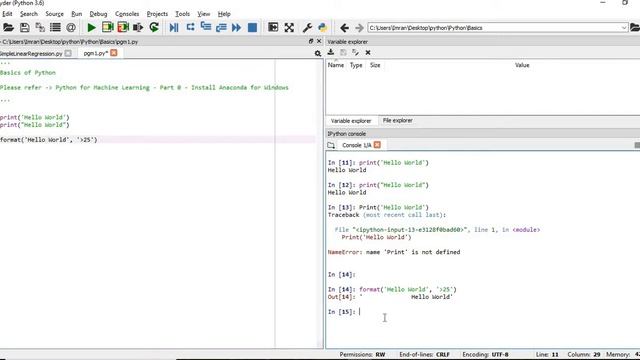Import data in Variable explorer
The height and width of the screenshot is (360, 640).
(331, 52)
